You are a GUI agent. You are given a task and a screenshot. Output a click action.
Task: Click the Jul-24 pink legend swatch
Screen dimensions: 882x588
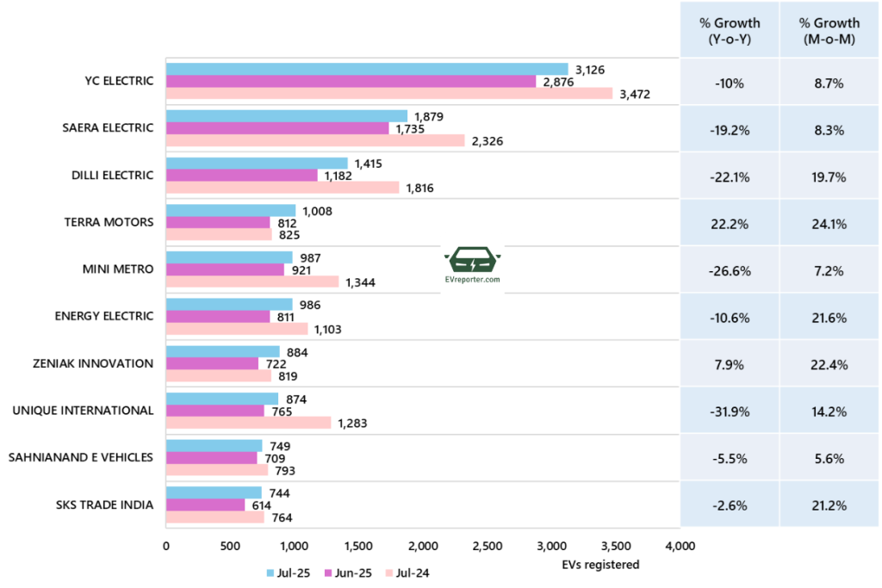(x=388, y=573)
